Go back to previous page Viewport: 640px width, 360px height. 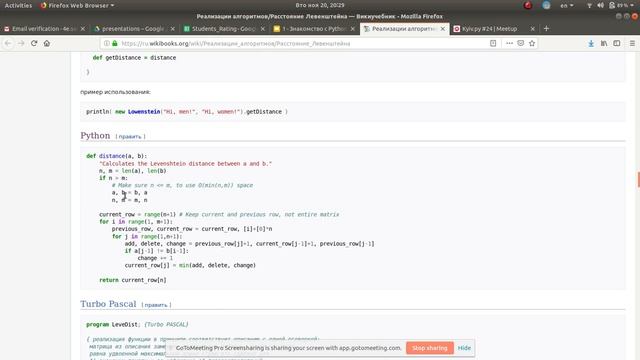(x=8, y=43)
